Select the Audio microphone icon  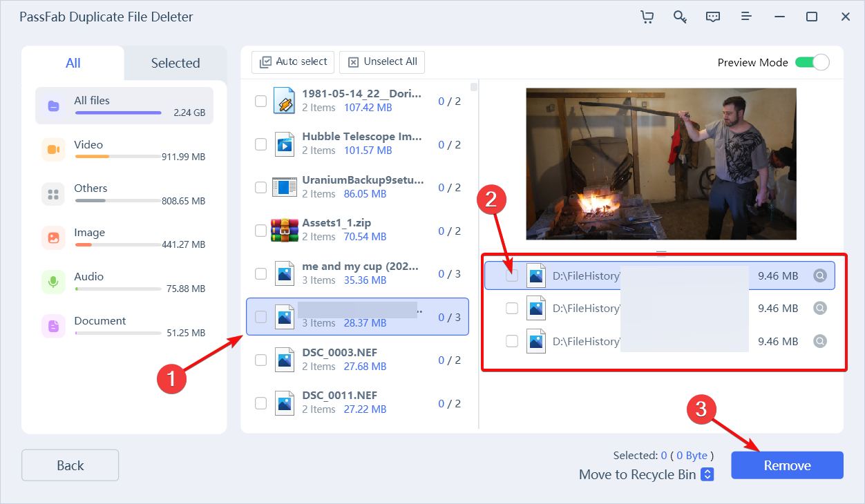click(x=53, y=282)
